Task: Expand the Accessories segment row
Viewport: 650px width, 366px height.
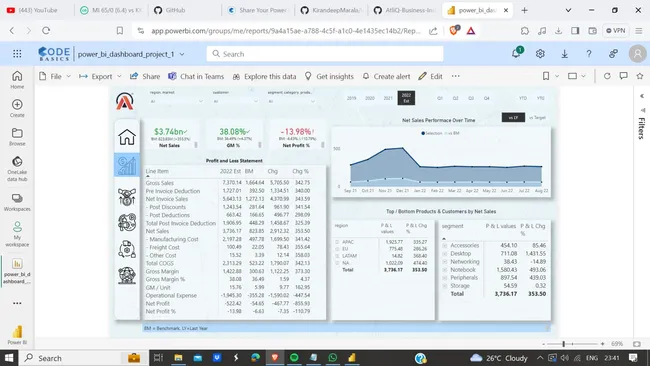Action: pos(444,245)
